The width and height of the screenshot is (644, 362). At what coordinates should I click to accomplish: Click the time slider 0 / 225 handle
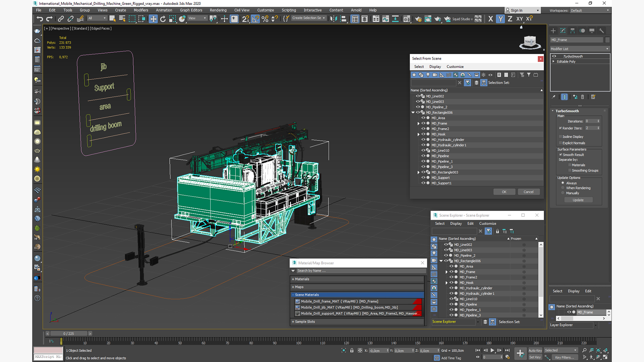click(x=69, y=334)
